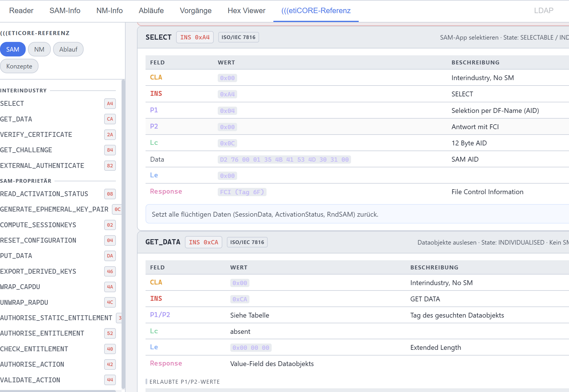This screenshot has height=392, width=569.
Task: Open PUT_DATA in sidebar list
Action: click(58, 256)
